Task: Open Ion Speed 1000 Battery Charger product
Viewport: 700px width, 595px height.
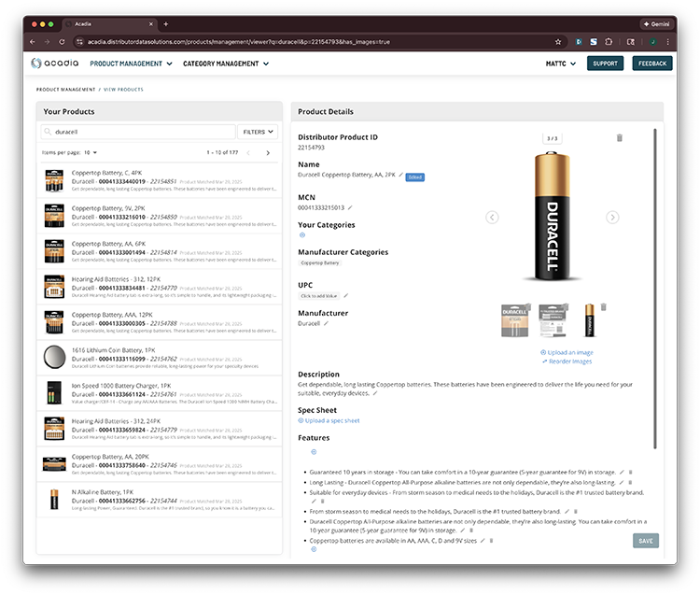Action: pyautogui.click(x=159, y=393)
